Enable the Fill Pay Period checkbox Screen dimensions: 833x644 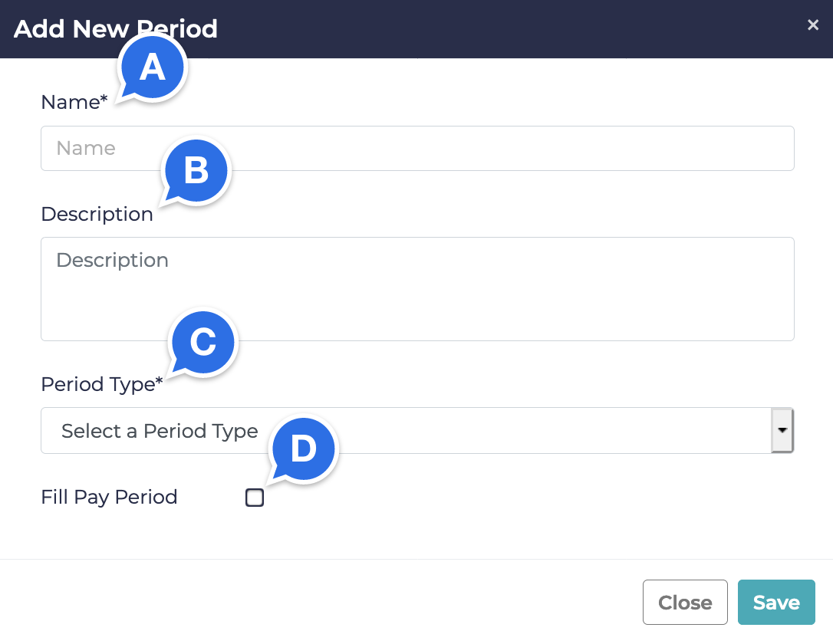(x=255, y=498)
